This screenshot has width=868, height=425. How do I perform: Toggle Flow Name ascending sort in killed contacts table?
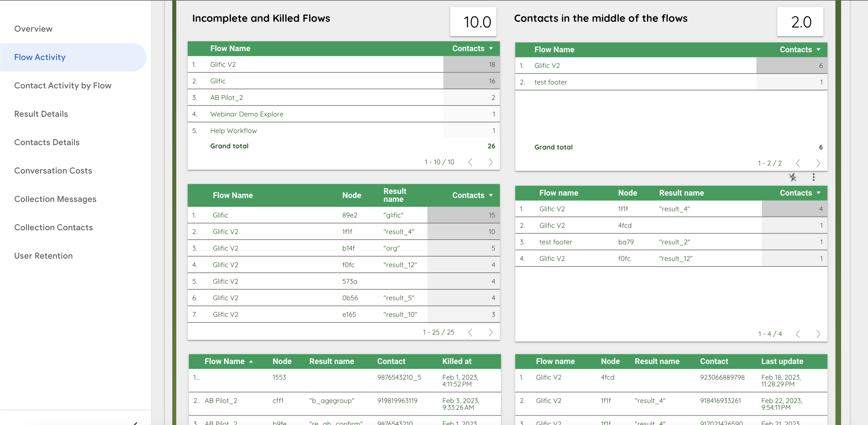tap(229, 361)
